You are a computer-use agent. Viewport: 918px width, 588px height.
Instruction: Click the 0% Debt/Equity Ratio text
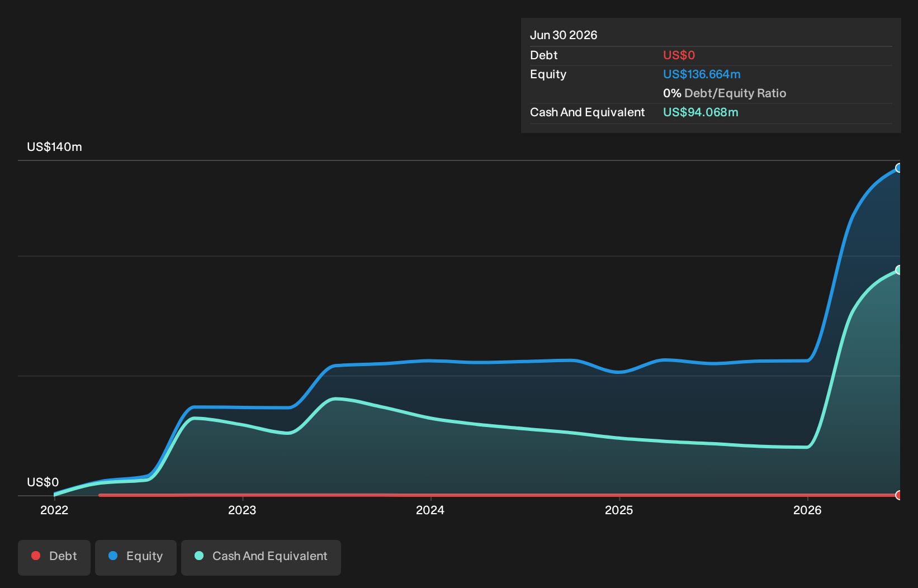pos(725,93)
